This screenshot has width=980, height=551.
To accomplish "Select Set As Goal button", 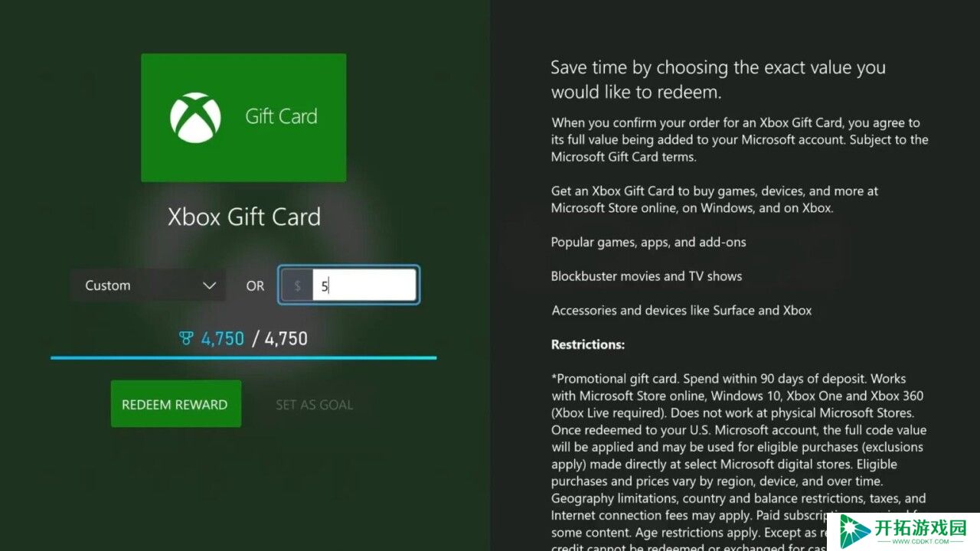I will pyautogui.click(x=315, y=404).
